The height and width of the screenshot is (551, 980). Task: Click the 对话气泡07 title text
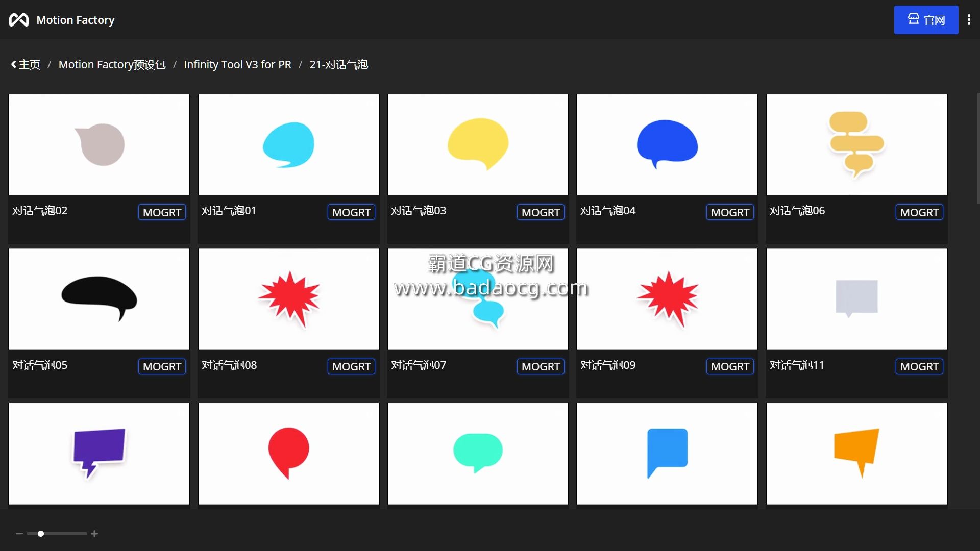[x=419, y=365]
